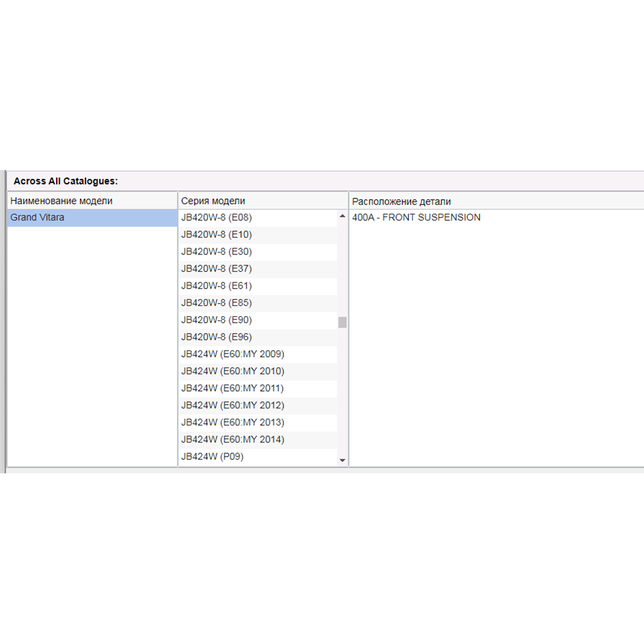Open 400A - FRONT SUSPENSION part location

click(416, 218)
